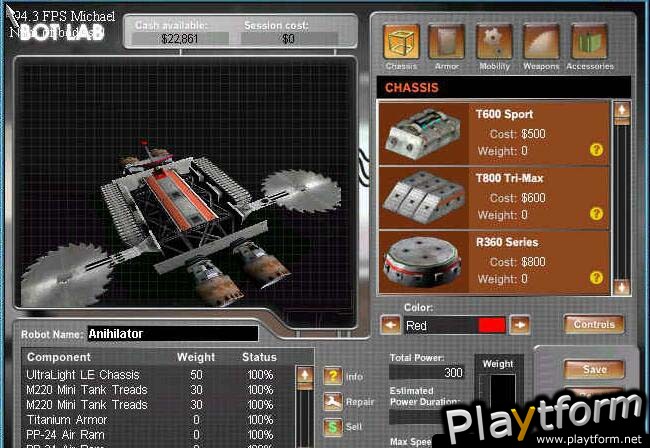Click the Total Power 300 value
Screen dimensions: 650x448
[426, 373]
